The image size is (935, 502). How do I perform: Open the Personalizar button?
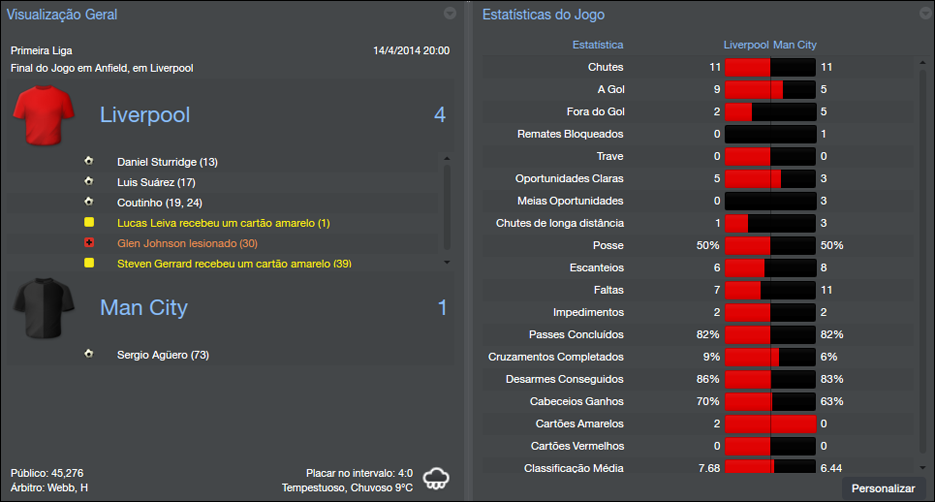(883, 488)
